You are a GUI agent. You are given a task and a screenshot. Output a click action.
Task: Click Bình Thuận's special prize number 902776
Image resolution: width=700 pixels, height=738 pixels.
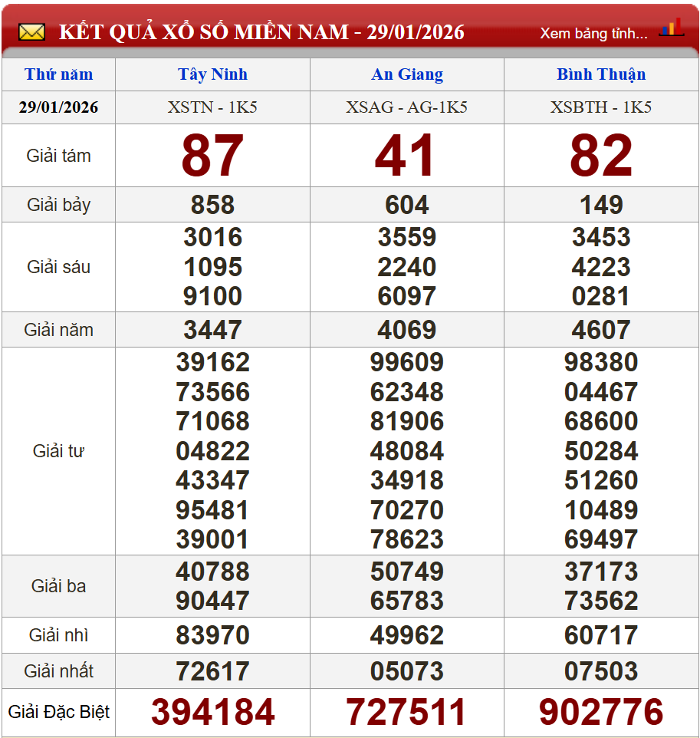601,712
